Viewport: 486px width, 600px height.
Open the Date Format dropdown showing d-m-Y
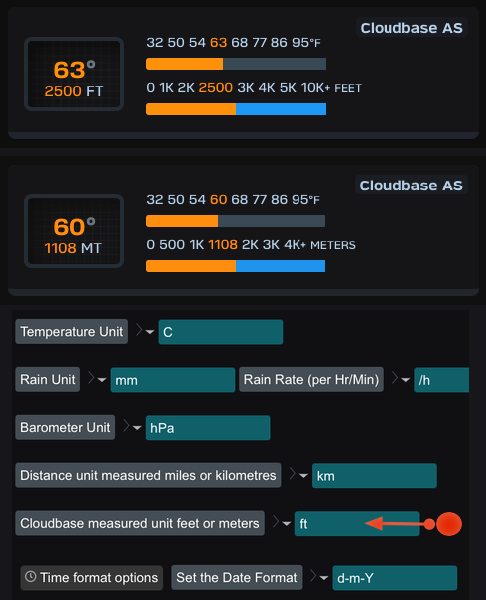pyautogui.click(x=395, y=578)
